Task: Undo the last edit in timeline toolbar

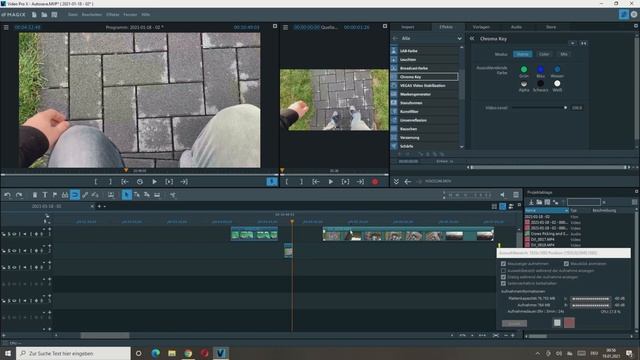Action: coord(7,195)
